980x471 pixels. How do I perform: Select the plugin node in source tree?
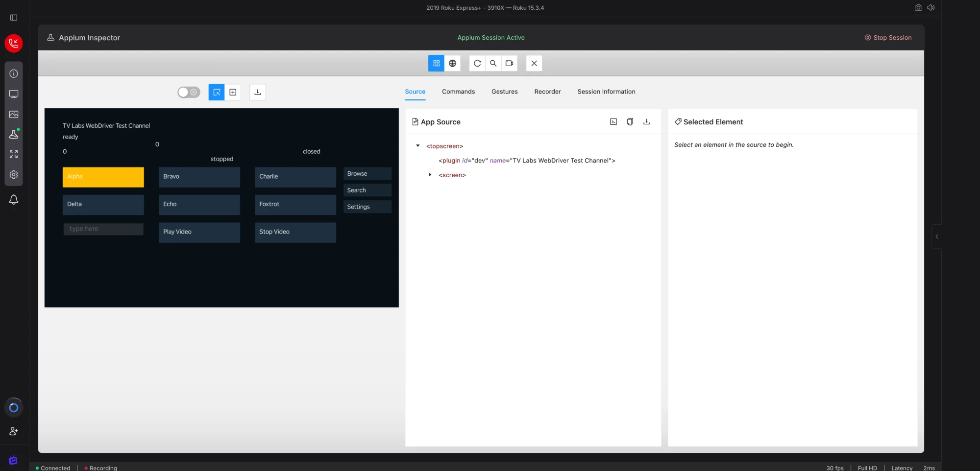tap(527, 161)
